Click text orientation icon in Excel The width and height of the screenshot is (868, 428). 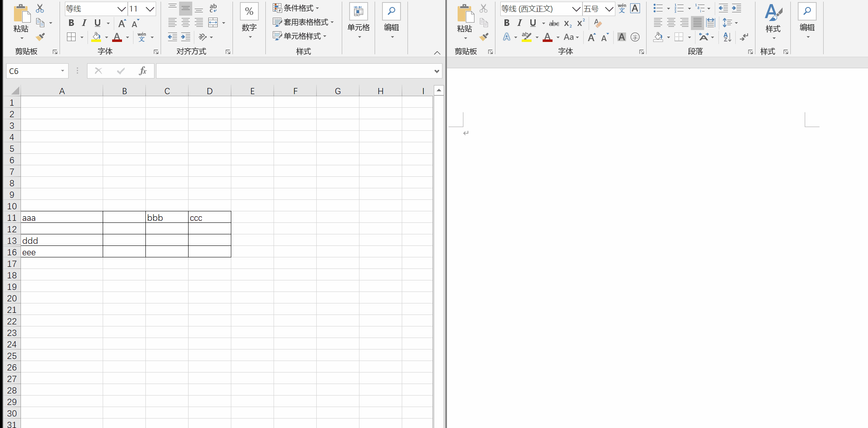[x=203, y=37]
